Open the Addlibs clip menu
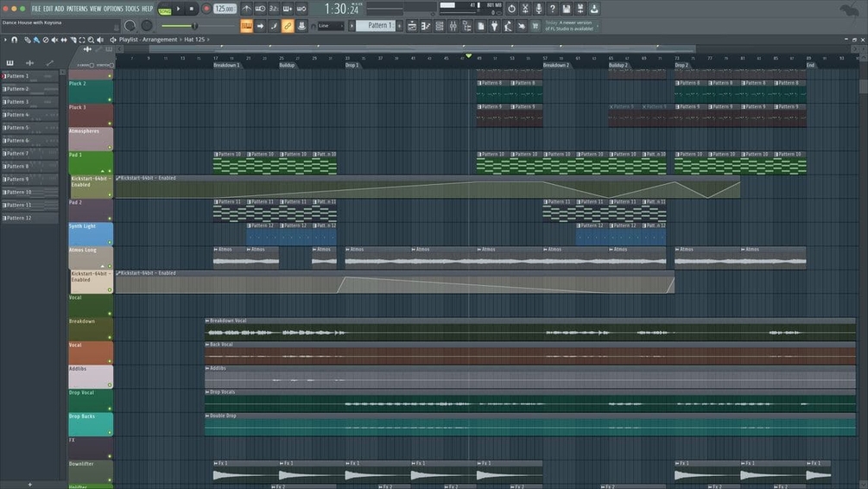Viewport: 868px width, 489px height. [x=207, y=368]
